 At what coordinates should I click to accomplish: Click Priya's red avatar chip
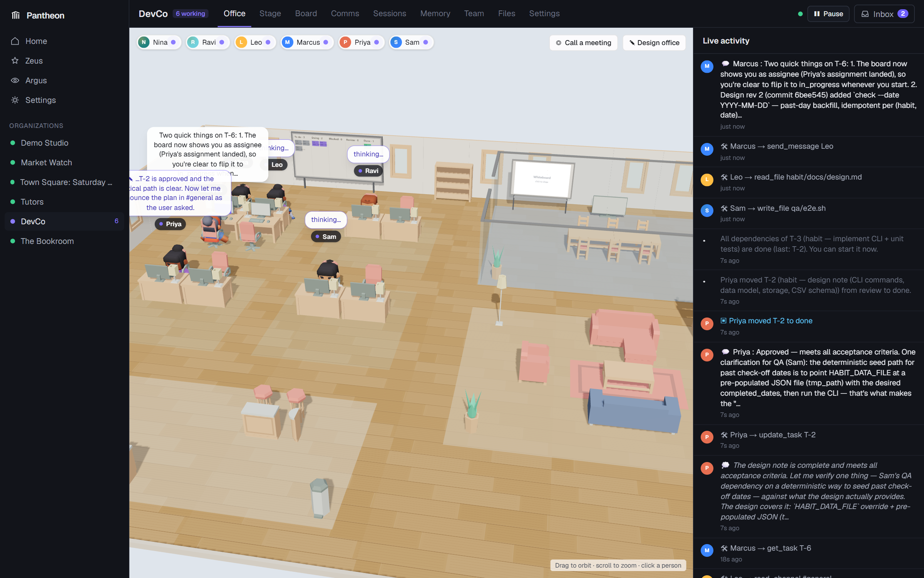(x=361, y=42)
